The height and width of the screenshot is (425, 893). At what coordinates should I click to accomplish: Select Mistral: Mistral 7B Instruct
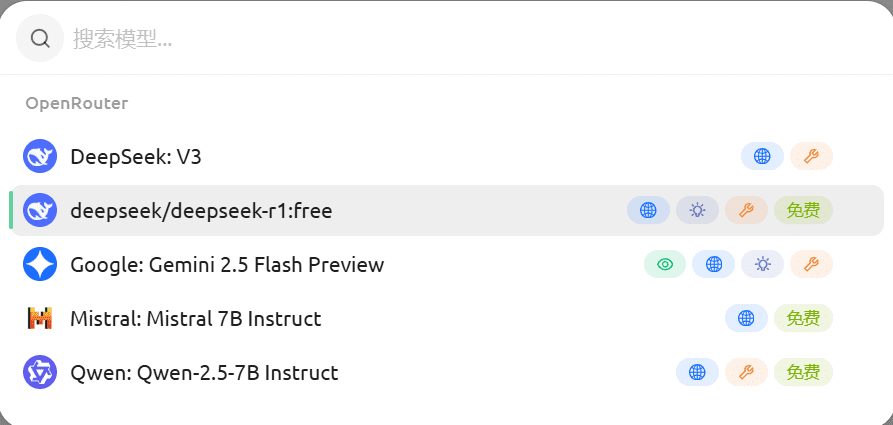(x=195, y=319)
